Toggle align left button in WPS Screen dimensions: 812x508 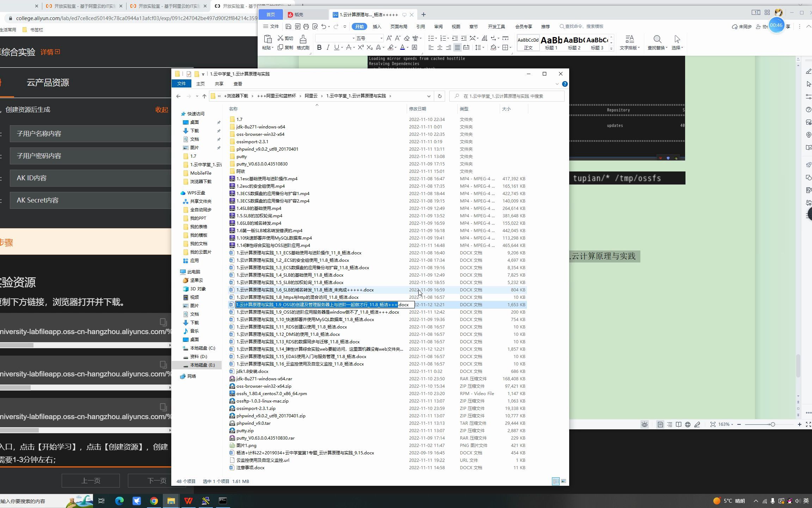click(x=431, y=47)
